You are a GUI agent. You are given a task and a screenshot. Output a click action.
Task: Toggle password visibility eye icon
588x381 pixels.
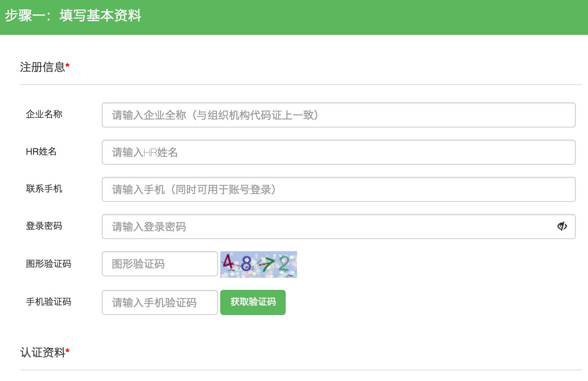[x=562, y=227]
